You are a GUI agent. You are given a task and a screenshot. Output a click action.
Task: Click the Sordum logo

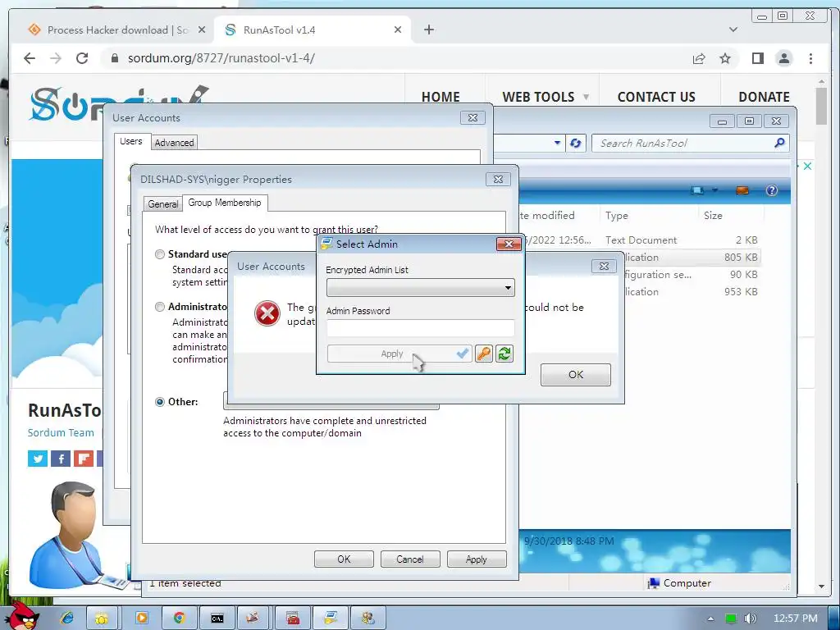(118, 103)
